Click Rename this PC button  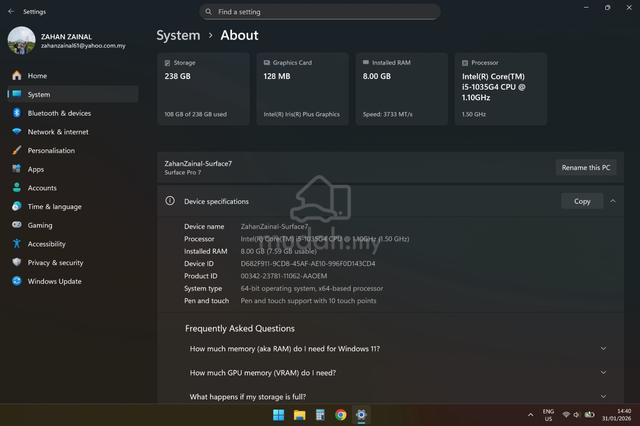(586, 168)
